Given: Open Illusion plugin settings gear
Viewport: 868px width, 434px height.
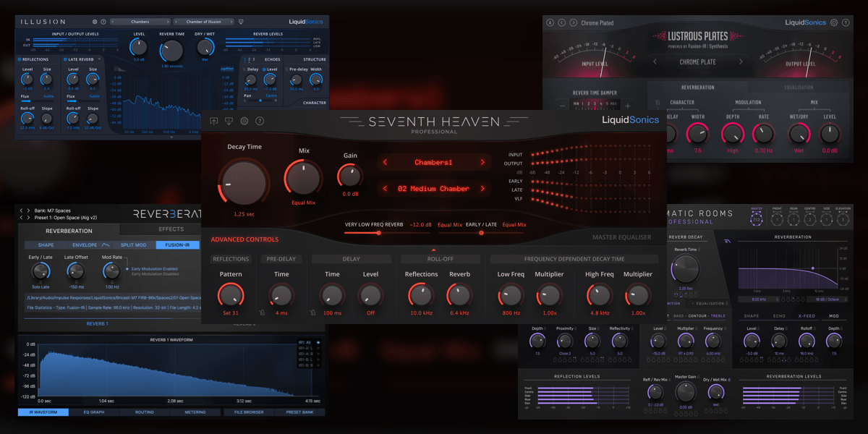Looking at the screenshot, I should [95, 22].
